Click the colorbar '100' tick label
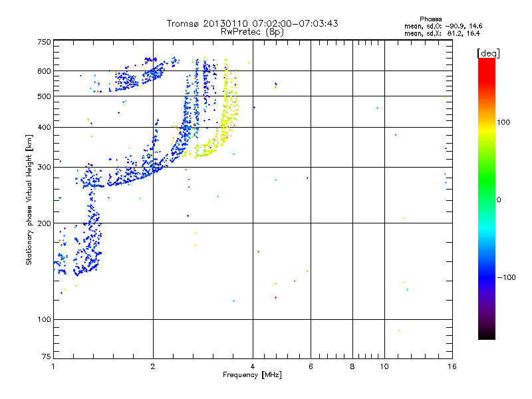 503,122
